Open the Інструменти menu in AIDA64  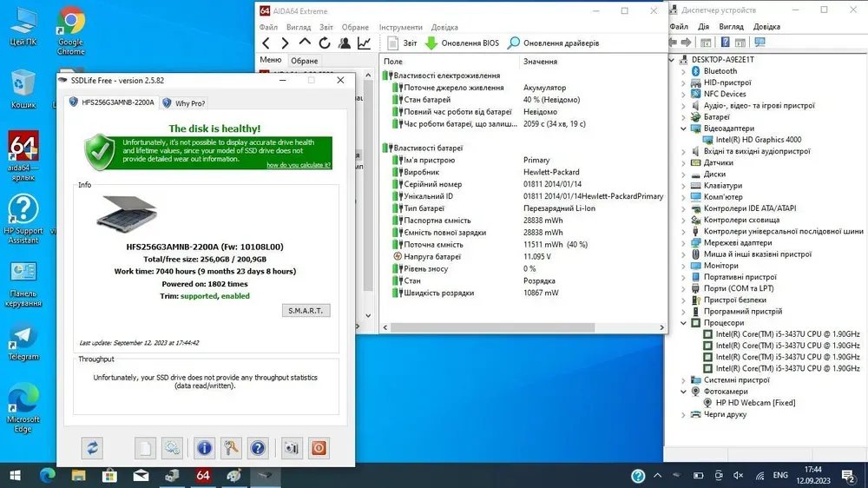pos(401,27)
